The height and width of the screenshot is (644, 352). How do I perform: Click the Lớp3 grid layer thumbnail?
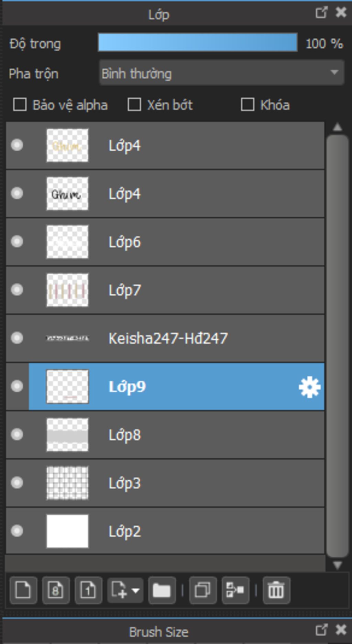67,483
